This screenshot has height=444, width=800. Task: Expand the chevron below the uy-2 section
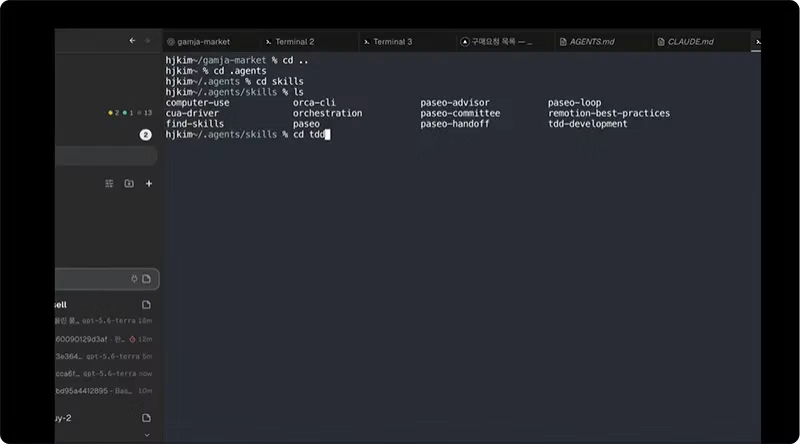[x=147, y=435]
